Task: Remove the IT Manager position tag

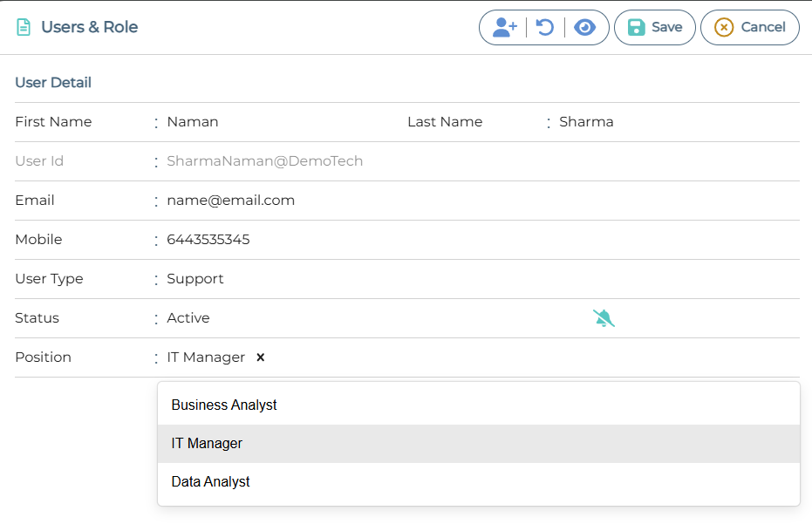Action: click(x=260, y=357)
